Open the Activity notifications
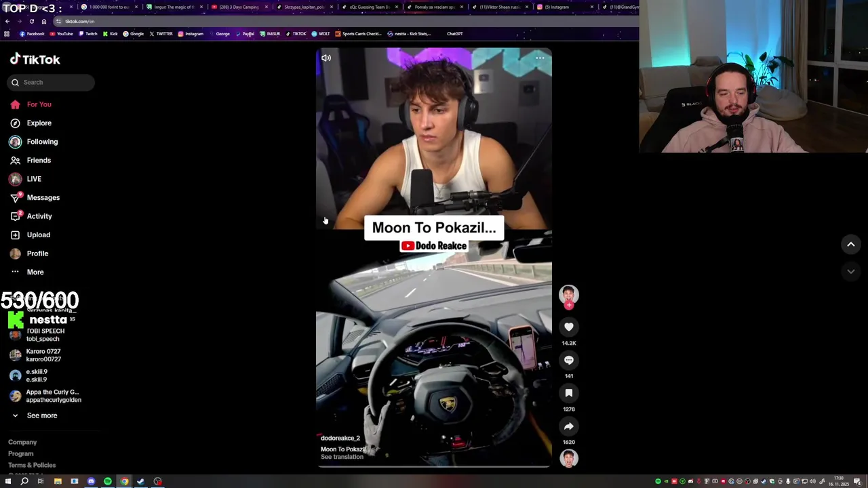 (39, 216)
